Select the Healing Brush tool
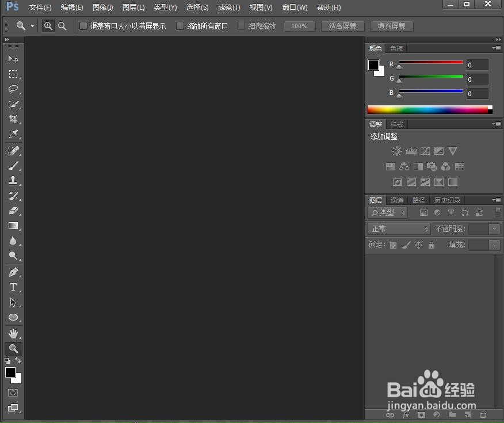 tap(13, 151)
